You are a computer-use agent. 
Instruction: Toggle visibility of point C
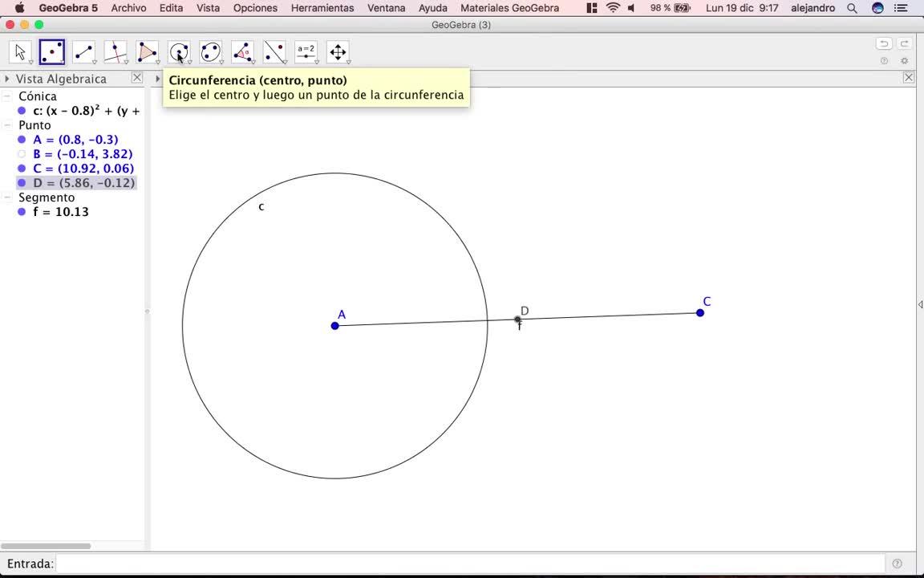tap(22, 169)
